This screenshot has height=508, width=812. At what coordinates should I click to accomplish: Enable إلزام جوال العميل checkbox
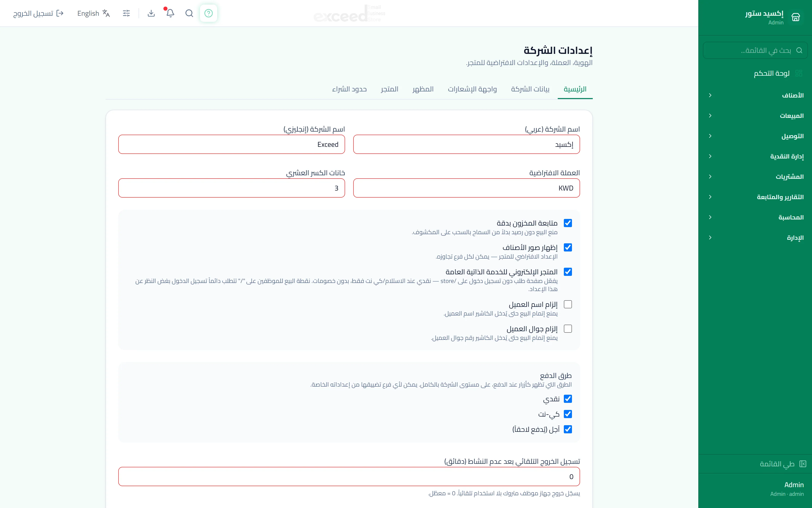[x=568, y=329]
